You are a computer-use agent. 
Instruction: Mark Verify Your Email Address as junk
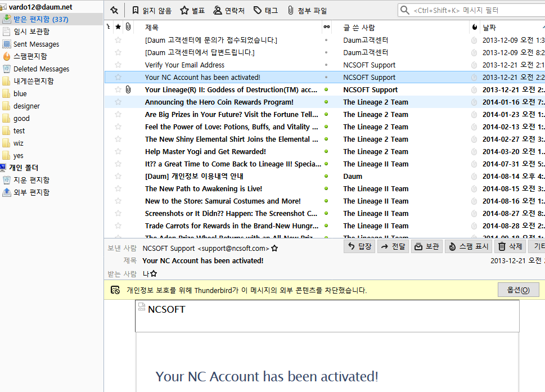coord(474,65)
